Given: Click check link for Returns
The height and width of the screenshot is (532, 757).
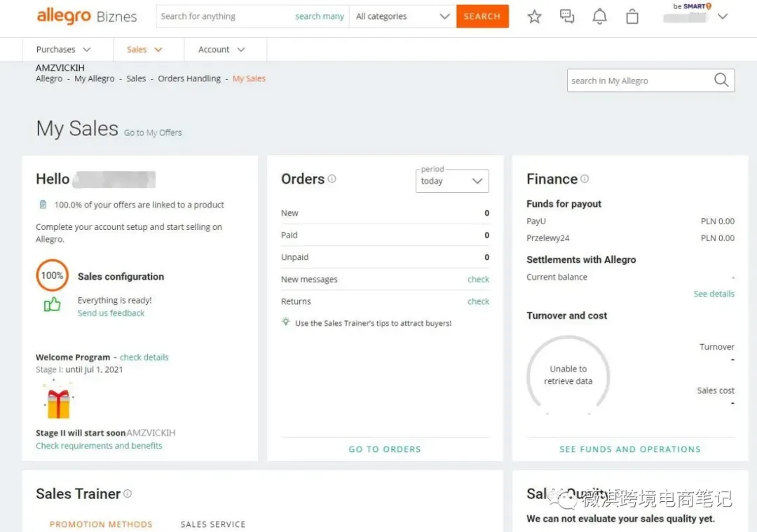Looking at the screenshot, I should (478, 301).
